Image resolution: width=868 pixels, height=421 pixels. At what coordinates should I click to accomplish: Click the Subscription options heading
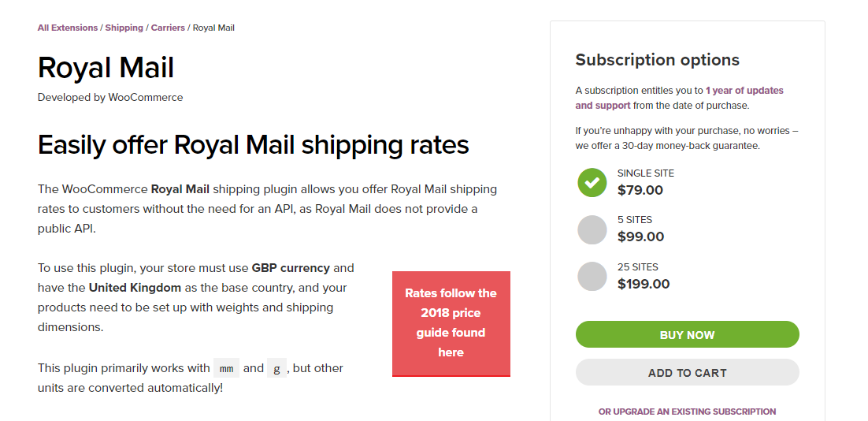click(657, 60)
